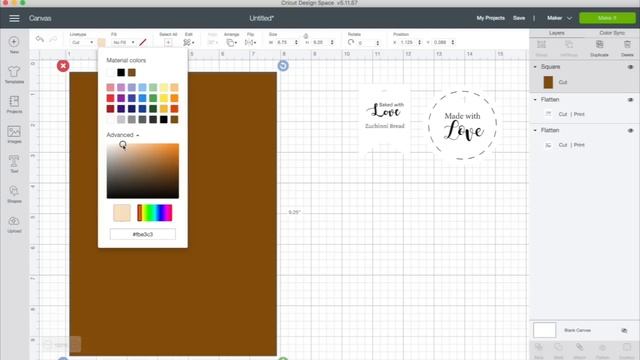This screenshot has width=640, height=360.
Task: Open the Edit dropdown
Action: [x=189, y=42]
